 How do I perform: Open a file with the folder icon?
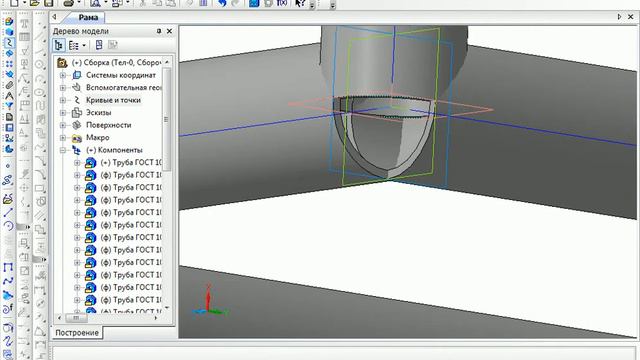point(35,3)
